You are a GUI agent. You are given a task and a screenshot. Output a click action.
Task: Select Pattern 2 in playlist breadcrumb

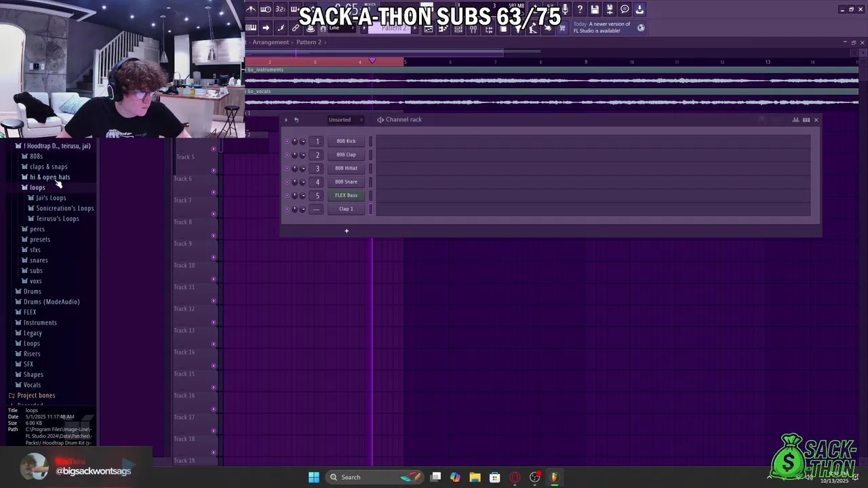309,42
